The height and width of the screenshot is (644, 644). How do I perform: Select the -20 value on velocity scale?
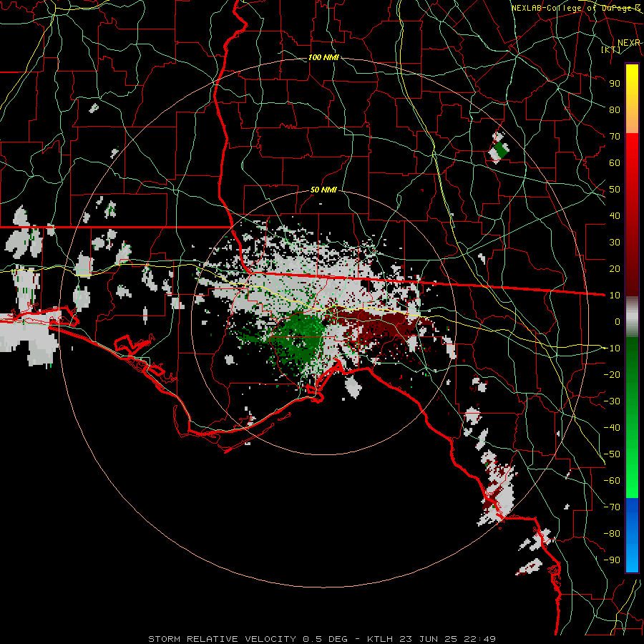(x=612, y=374)
